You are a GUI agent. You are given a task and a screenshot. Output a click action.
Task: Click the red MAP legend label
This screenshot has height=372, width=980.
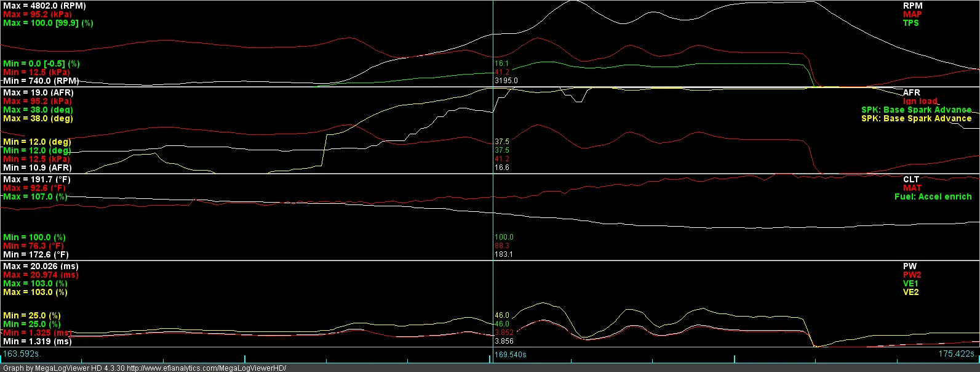912,14
